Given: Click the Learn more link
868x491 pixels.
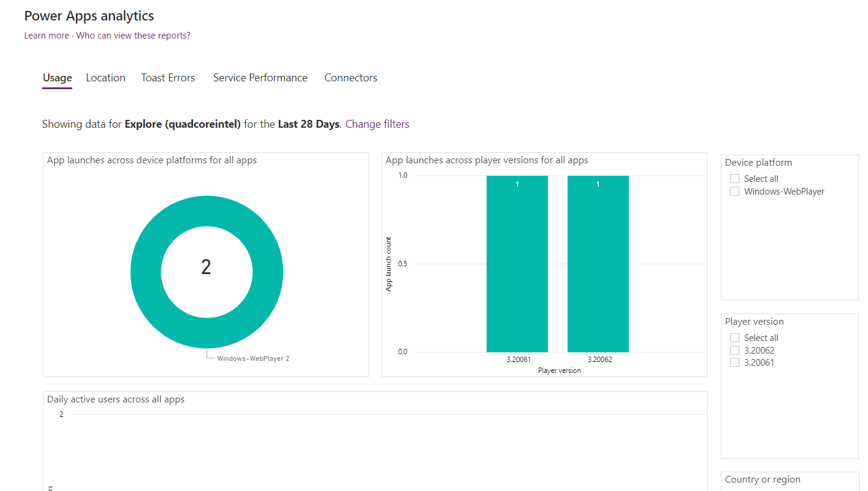Looking at the screenshot, I should click(46, 35).
